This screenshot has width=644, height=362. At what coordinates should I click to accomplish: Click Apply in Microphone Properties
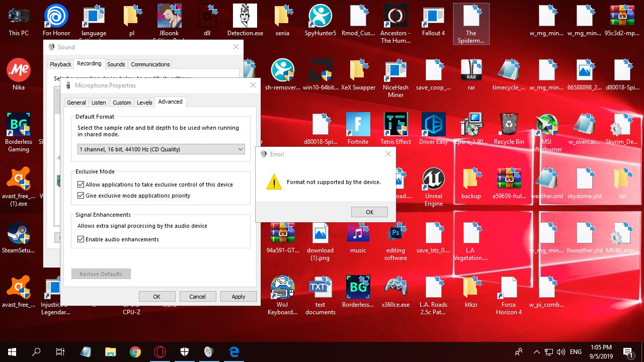click(238, 296)
